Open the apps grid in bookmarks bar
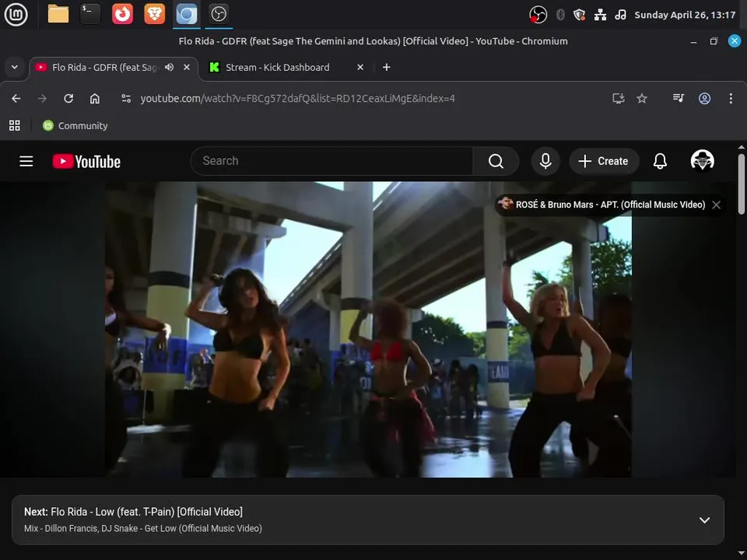Screen dimensions: 747x560 [x=15, y=126]
